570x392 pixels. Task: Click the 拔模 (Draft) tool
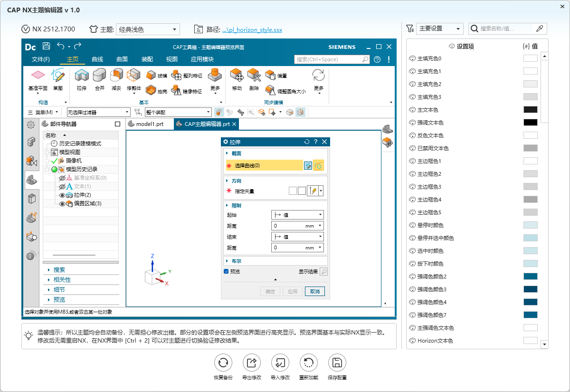156,76
